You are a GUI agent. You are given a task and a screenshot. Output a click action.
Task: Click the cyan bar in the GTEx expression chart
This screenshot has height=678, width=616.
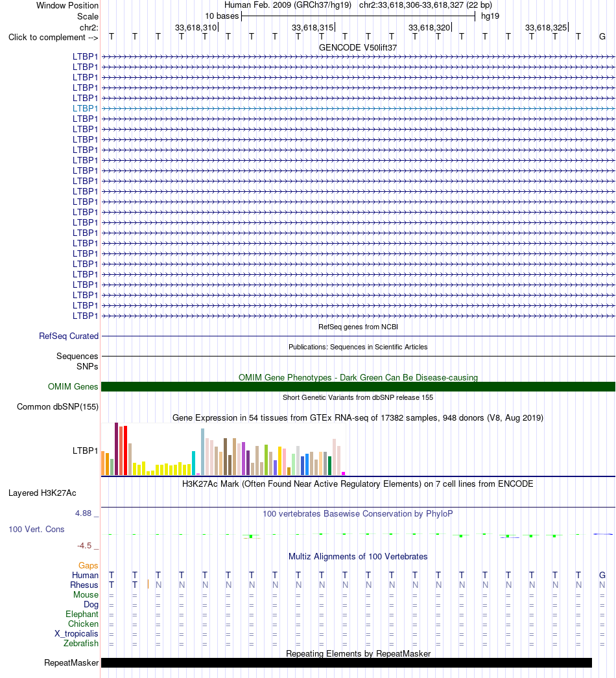click(194, 463)
